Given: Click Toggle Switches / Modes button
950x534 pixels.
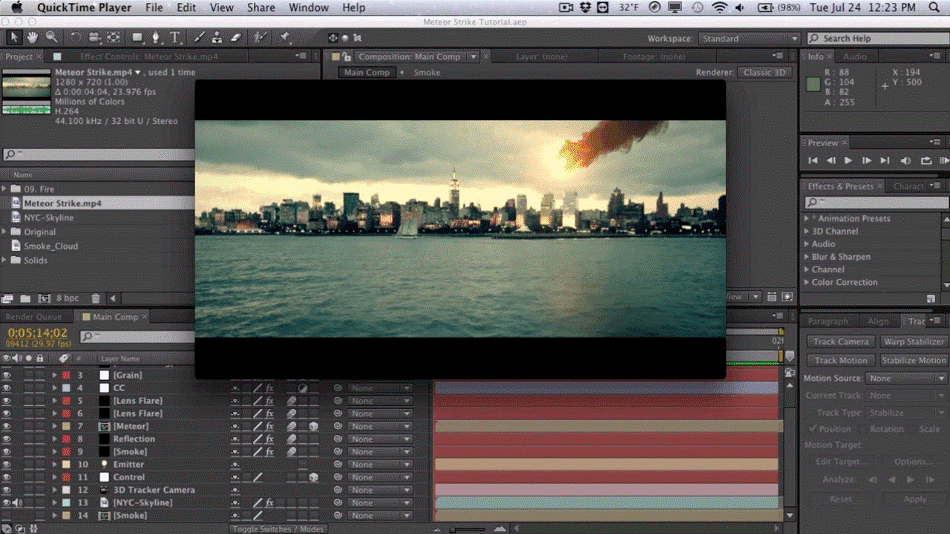Looking at the screenshot, I should tap(278, 529).
